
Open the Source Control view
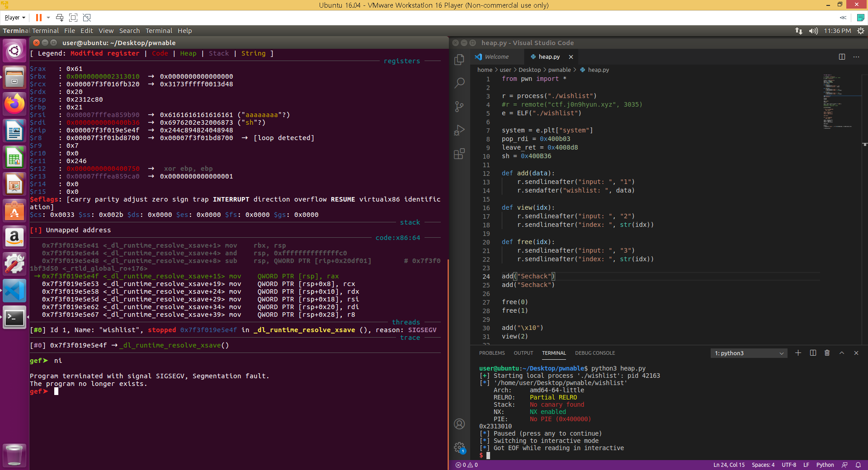(459, 107)
